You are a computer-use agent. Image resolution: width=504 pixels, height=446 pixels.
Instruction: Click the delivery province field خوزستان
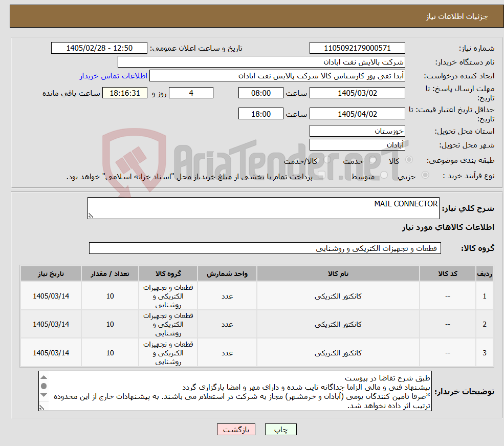(357, 131)
